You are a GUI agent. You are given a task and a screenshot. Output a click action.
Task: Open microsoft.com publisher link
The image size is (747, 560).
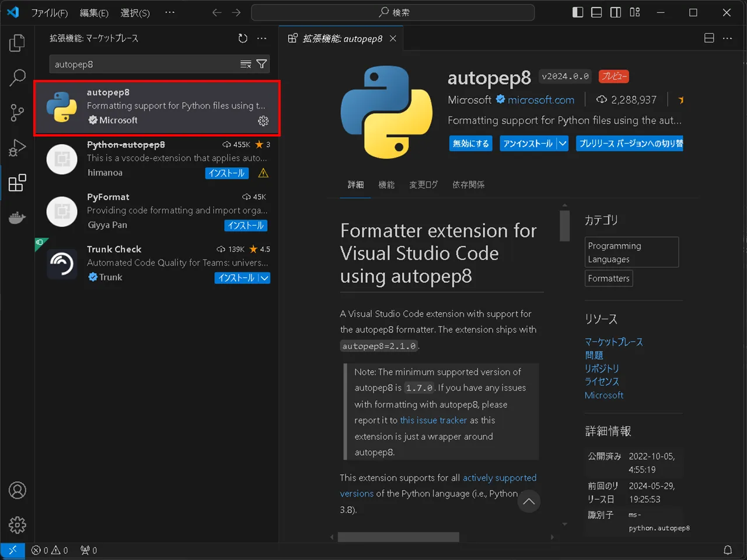pyautogui.click(x=541, y=100)
